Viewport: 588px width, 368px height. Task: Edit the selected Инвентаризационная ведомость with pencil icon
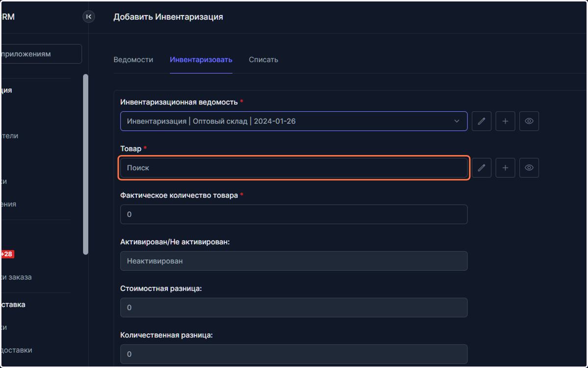481,121
